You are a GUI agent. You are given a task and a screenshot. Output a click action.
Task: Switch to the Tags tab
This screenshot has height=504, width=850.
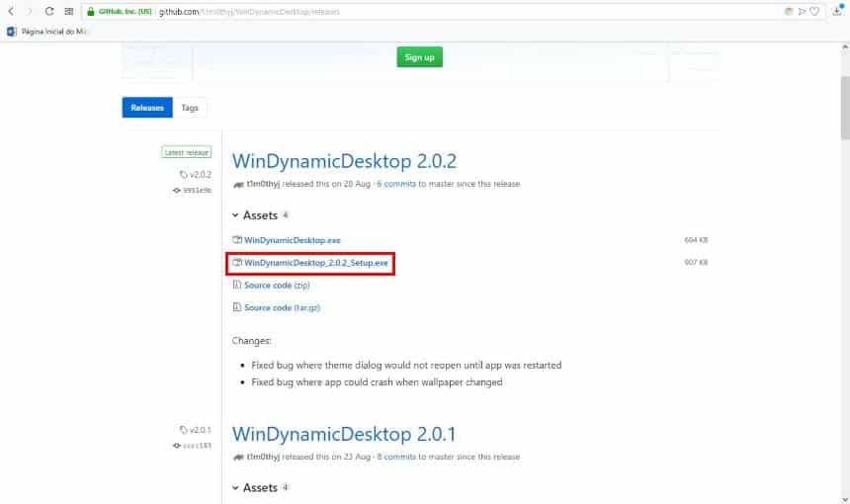pos(190,108)
